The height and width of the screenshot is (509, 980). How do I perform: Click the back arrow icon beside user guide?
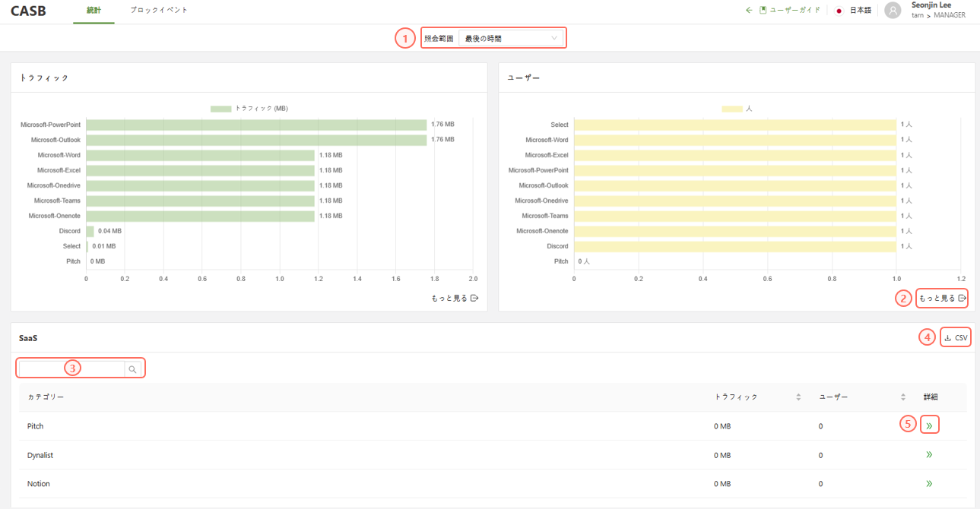[749, 10]
